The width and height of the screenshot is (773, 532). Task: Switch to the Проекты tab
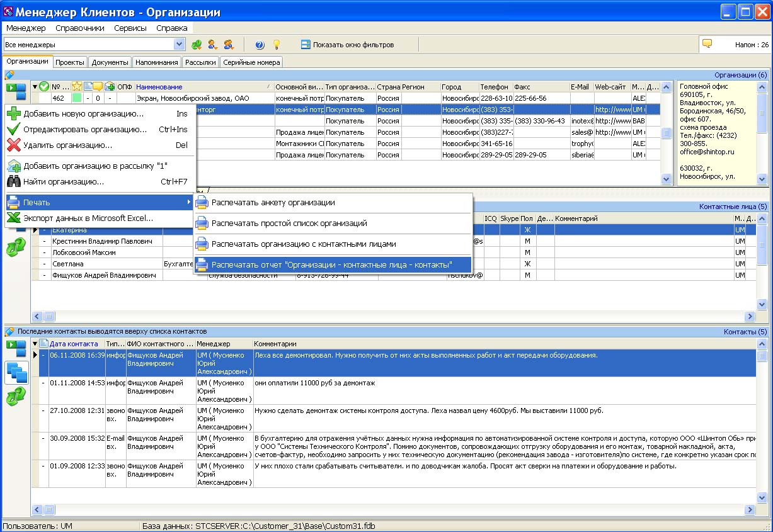tap(69, 62)
